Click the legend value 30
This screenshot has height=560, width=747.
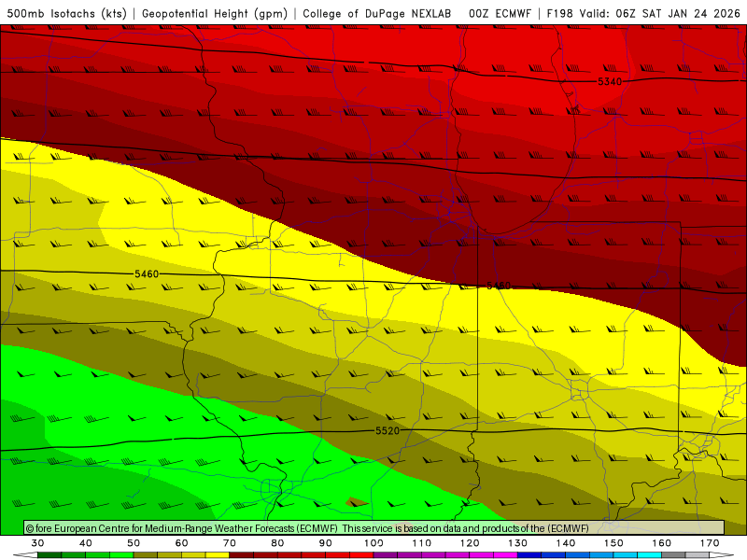(37, 543)
